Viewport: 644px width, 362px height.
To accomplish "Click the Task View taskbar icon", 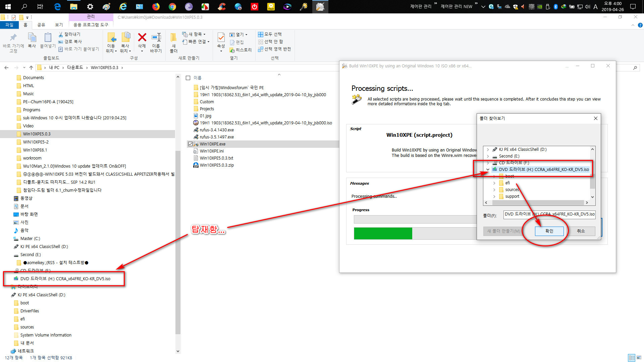I will point(40,6).
